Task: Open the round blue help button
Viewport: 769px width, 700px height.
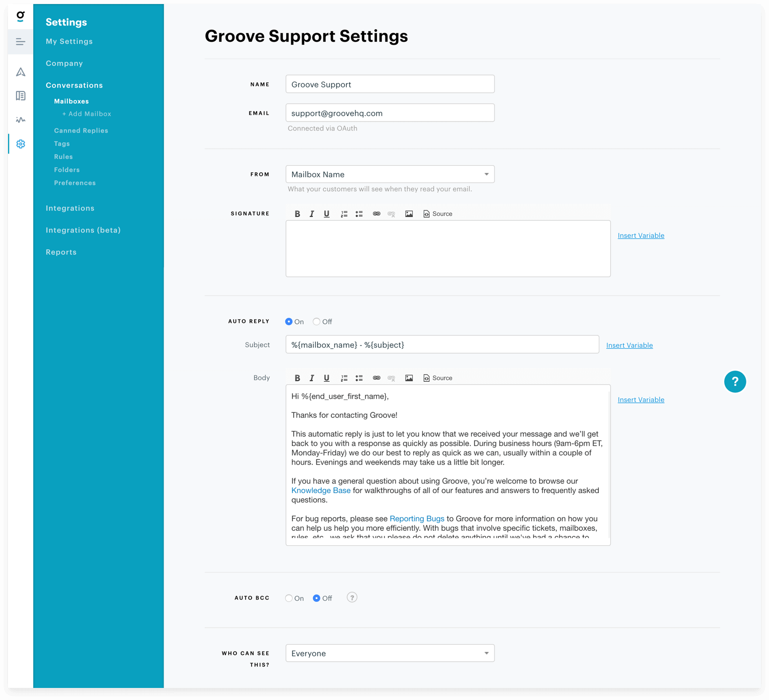Action: click(735, 382)
